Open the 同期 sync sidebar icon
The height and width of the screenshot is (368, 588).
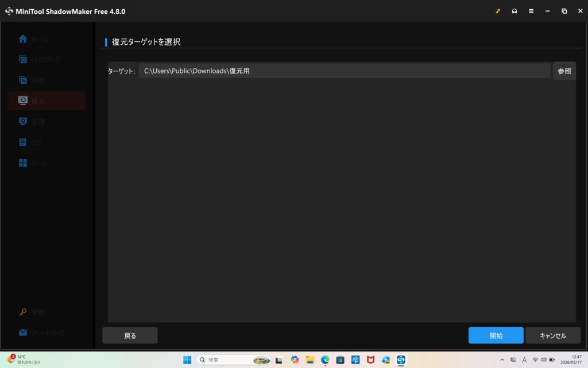tap(23, 80)
